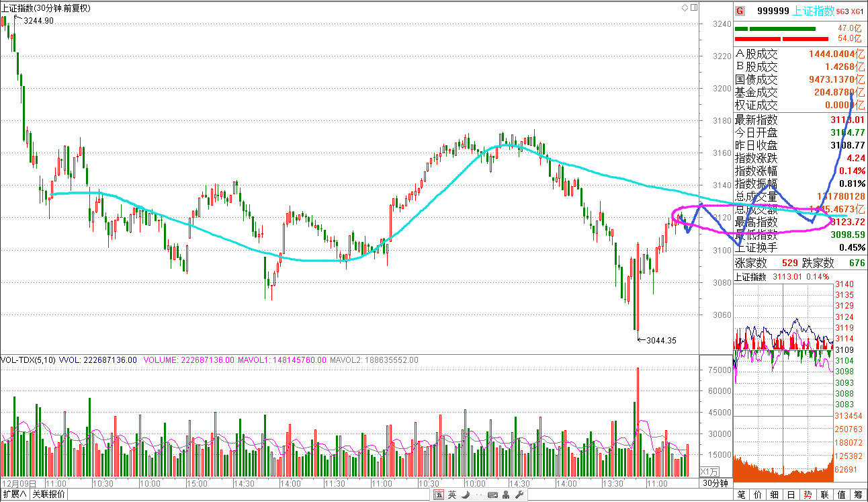Open the soft keyboard icon in IME bar
The width and height of the screenshot is (868, 502).
[492, 495]
